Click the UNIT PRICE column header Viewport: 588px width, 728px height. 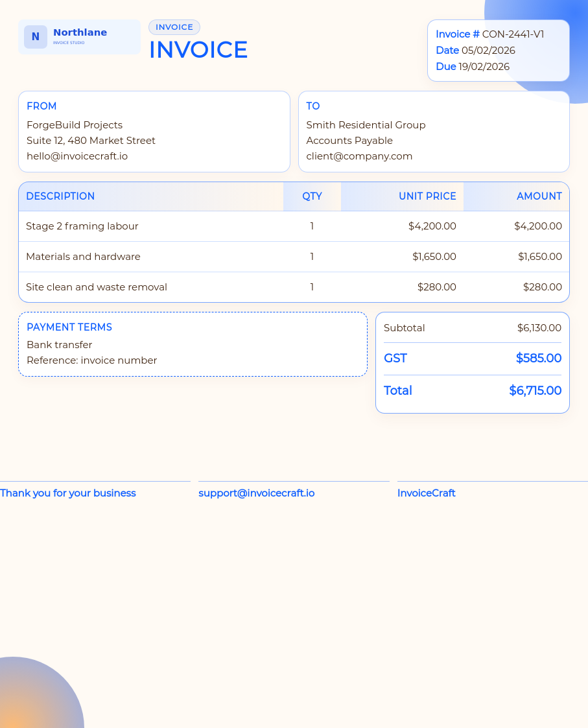(427, 196)
